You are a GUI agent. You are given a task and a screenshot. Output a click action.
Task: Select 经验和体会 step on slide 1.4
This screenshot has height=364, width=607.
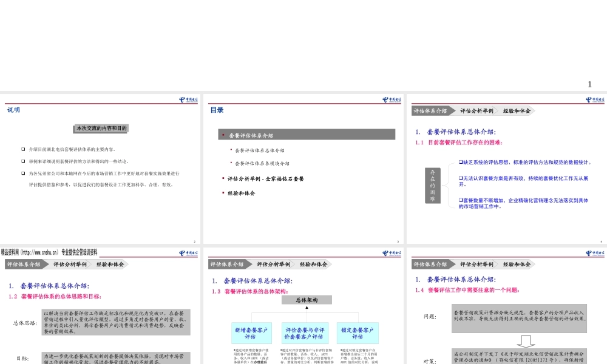click(x=517, y=265)
